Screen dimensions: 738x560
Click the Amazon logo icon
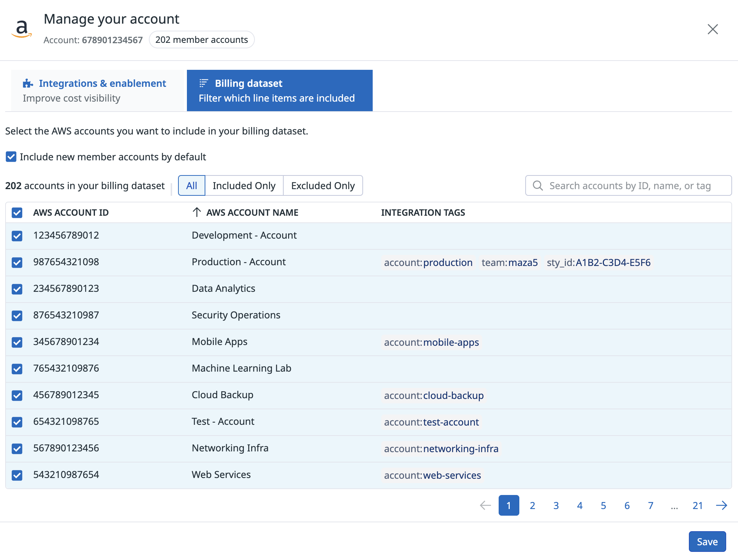(x=22, y=29)
